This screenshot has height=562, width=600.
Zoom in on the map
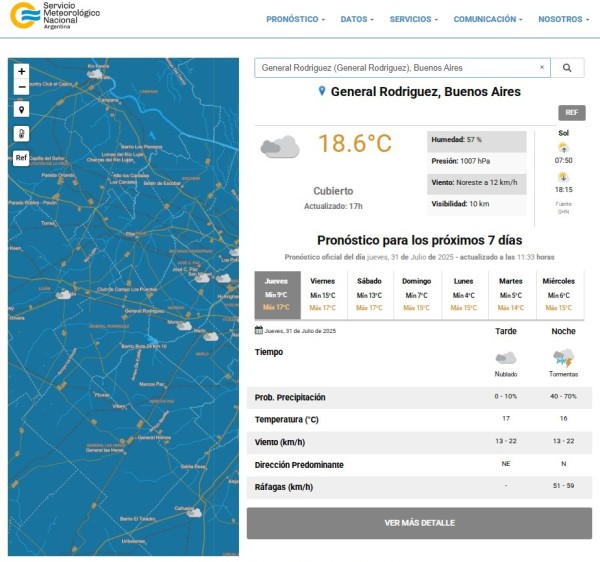(x=21, y=71)
